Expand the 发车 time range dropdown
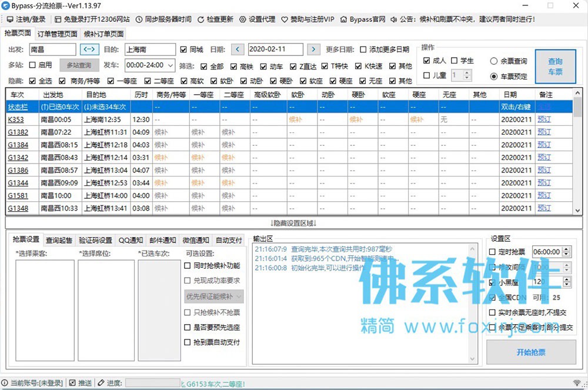The height and width of the screenshot is (390, 588). (171, 65)
